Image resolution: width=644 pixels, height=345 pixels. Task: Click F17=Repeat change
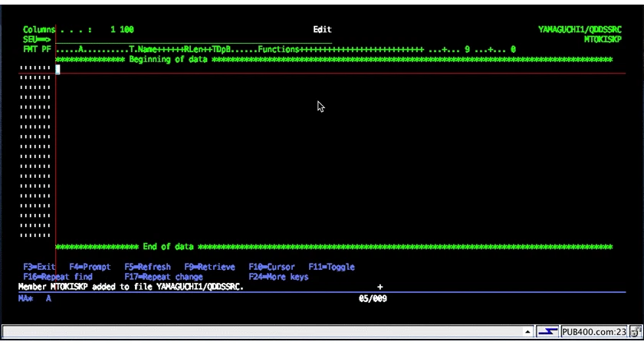tap(163, 277)
